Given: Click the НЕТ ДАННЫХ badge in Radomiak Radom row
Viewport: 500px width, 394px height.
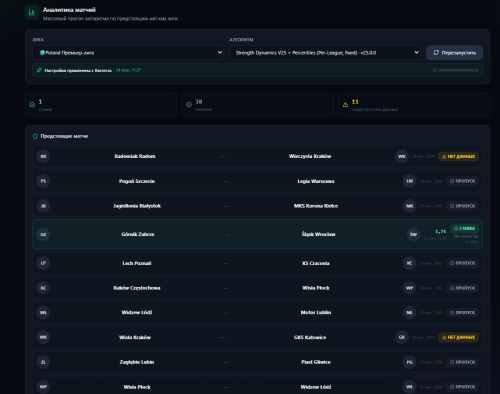Looking at the screenshot, I should click(458, 156).
